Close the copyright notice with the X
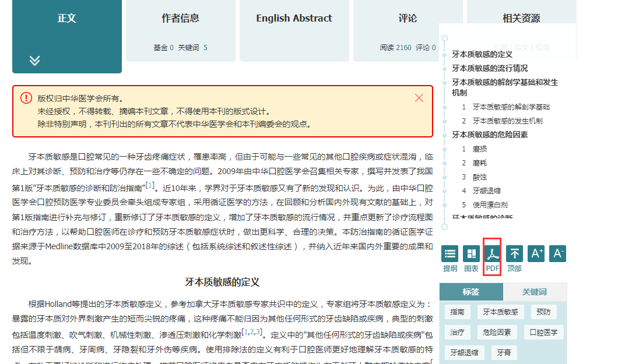The width and height of the screenshot is (618, 364). pyautogui.click(x=419, y=98)
